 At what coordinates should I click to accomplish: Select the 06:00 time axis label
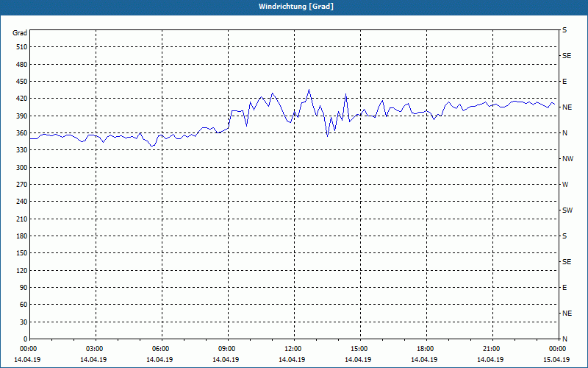pyautogui.click(x=160, y=349)
